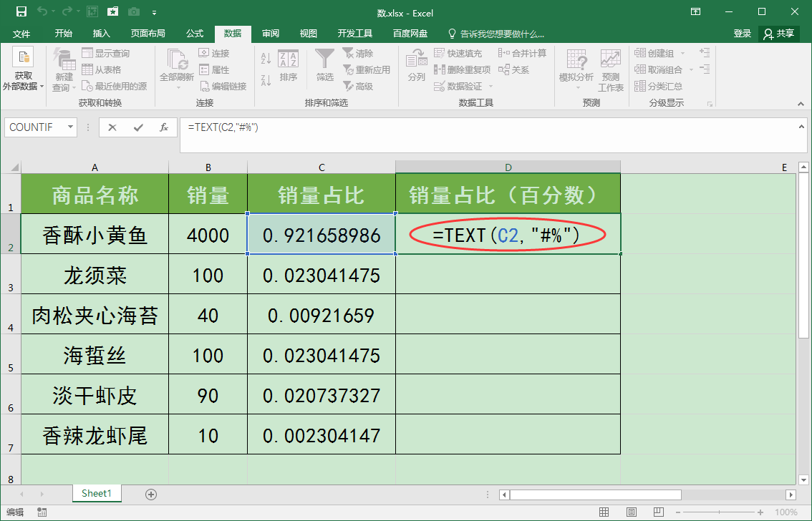Confirm the formula with the checkmark button

click(x=137, y=127)
